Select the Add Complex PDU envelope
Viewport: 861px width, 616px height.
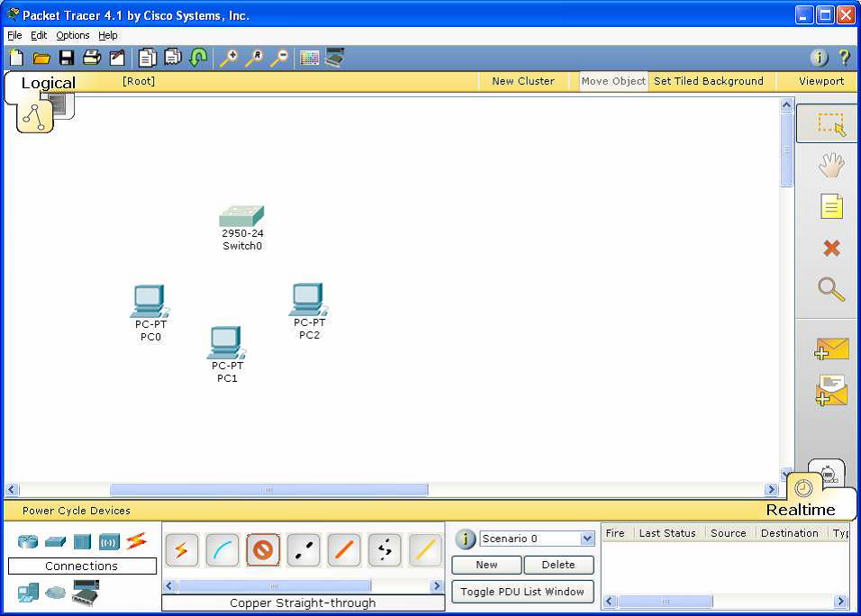tap(831, 390)
